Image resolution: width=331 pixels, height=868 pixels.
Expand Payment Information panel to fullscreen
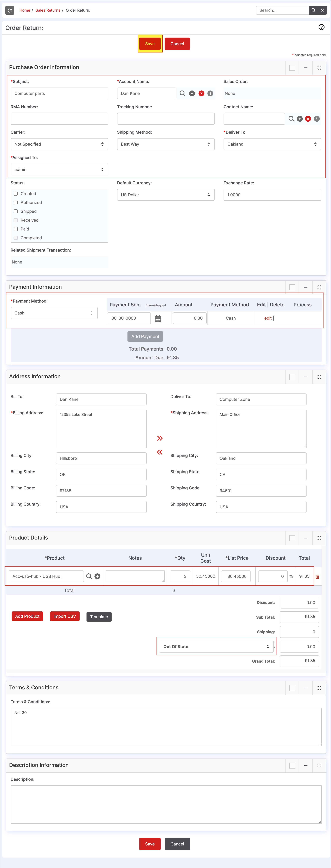pyautogui.click(x=319, y=287)
